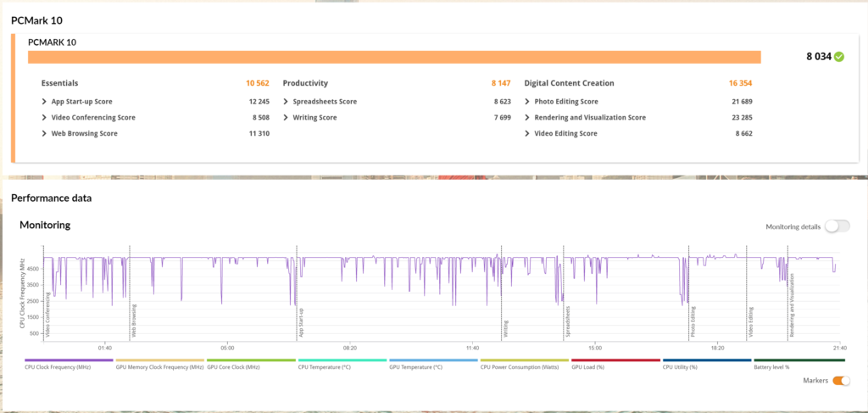Viewport: 868px width, 413px height.
Task: Click the 15:00 time axis label
Action: coord(594,349)
